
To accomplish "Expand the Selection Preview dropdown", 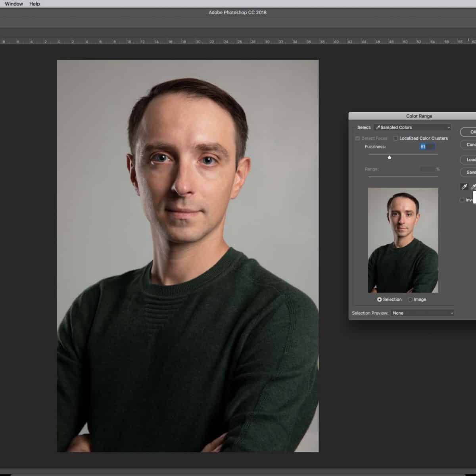I will 422,313.
